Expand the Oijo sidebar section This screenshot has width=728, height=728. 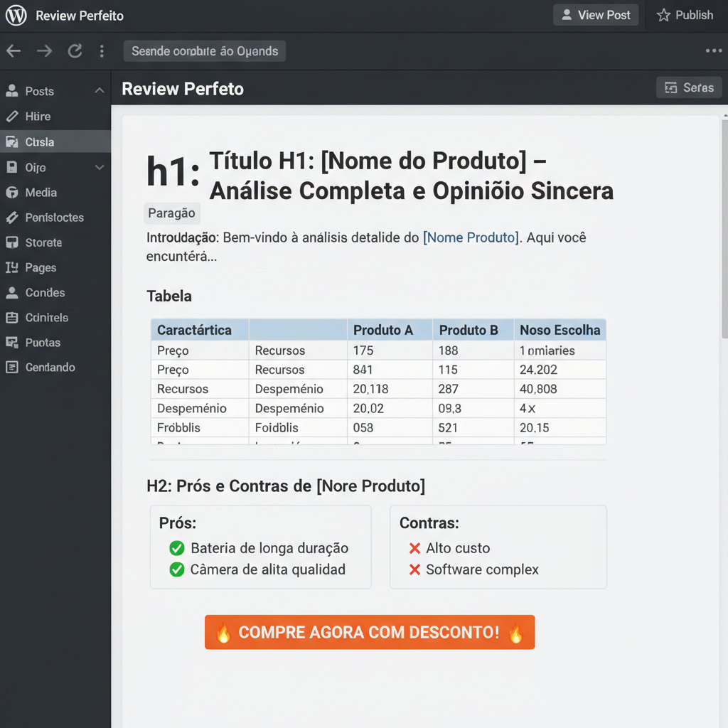coord(100,167)
